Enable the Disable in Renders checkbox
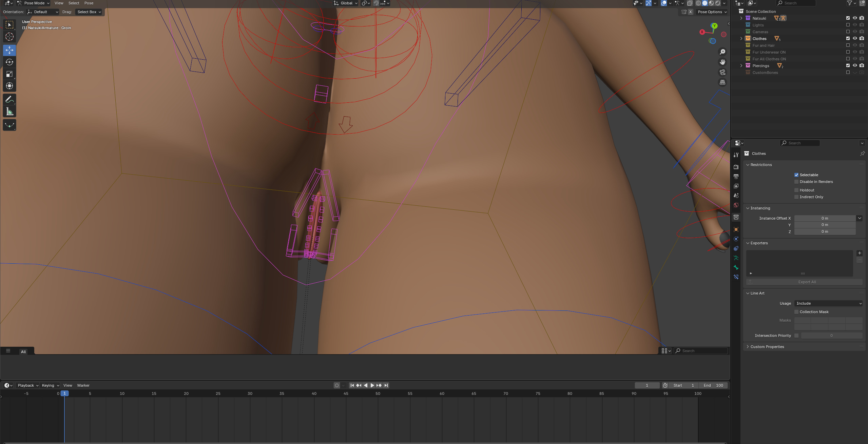The image size is (868, 444). (796, 182)
